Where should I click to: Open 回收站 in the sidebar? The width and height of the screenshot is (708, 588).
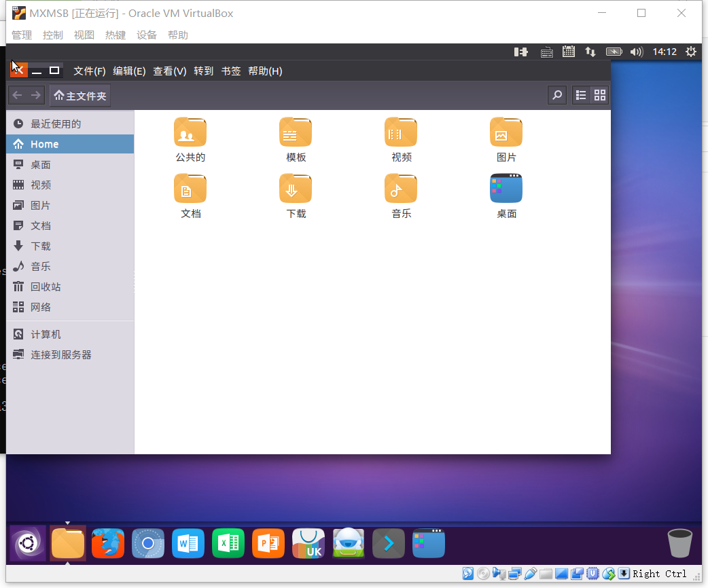point(70,287)
